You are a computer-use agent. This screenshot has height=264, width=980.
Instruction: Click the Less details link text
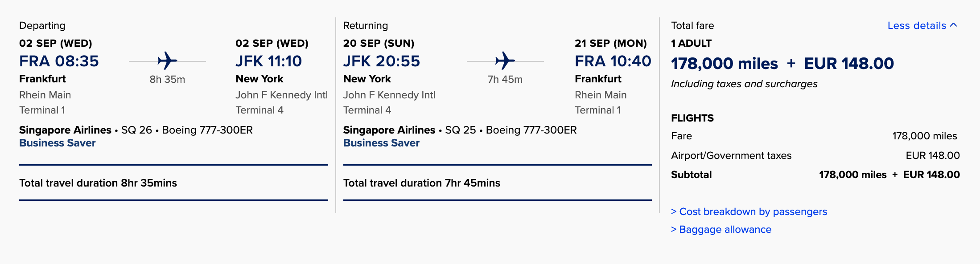916,25
